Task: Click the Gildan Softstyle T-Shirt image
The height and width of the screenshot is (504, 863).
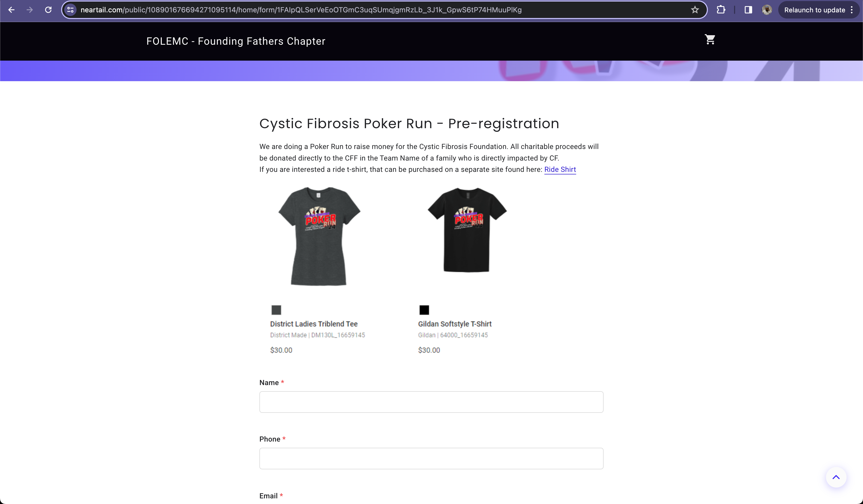Action: pos(467,230)
